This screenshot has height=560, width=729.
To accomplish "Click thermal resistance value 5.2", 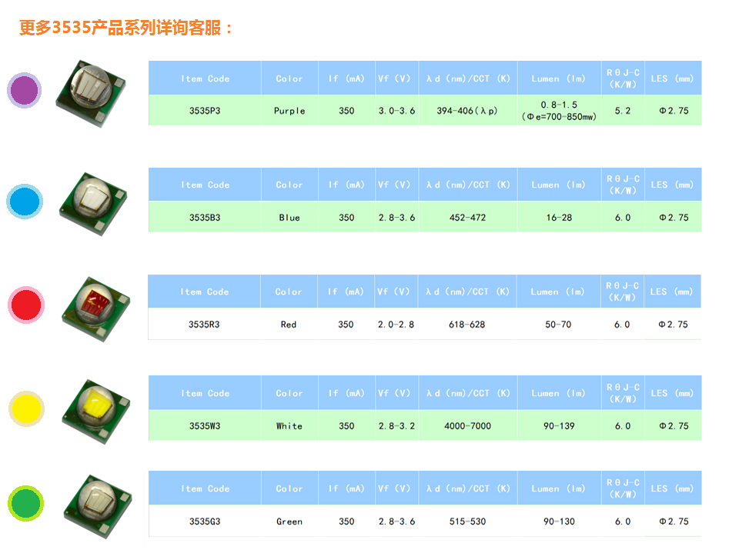I will pyautogui.click(x=623, y=111).
